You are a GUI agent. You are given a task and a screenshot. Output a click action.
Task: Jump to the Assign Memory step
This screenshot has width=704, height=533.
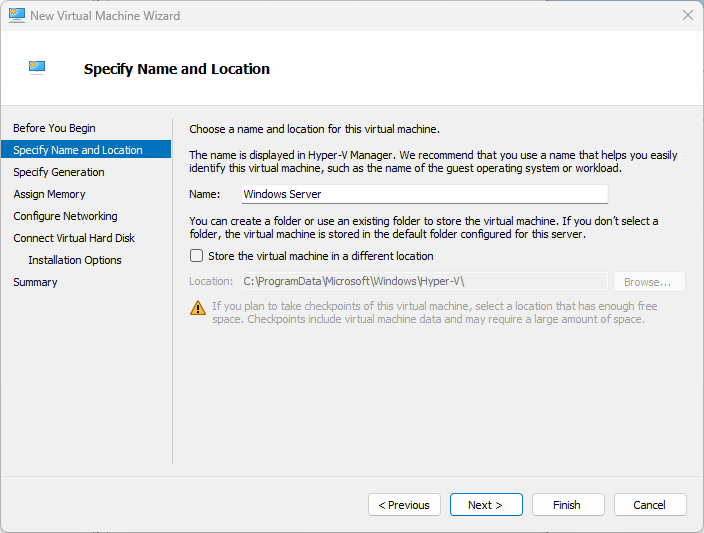(x=49, y=194)
